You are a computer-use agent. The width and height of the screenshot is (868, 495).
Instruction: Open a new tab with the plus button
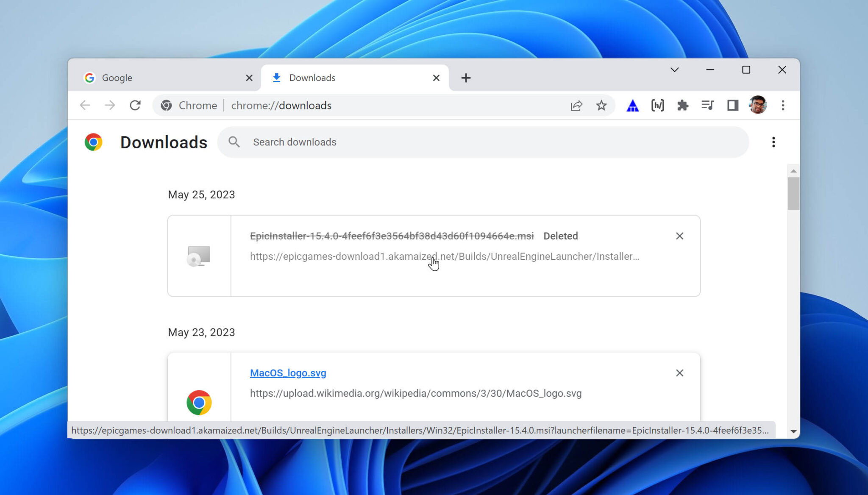(465, 78)
